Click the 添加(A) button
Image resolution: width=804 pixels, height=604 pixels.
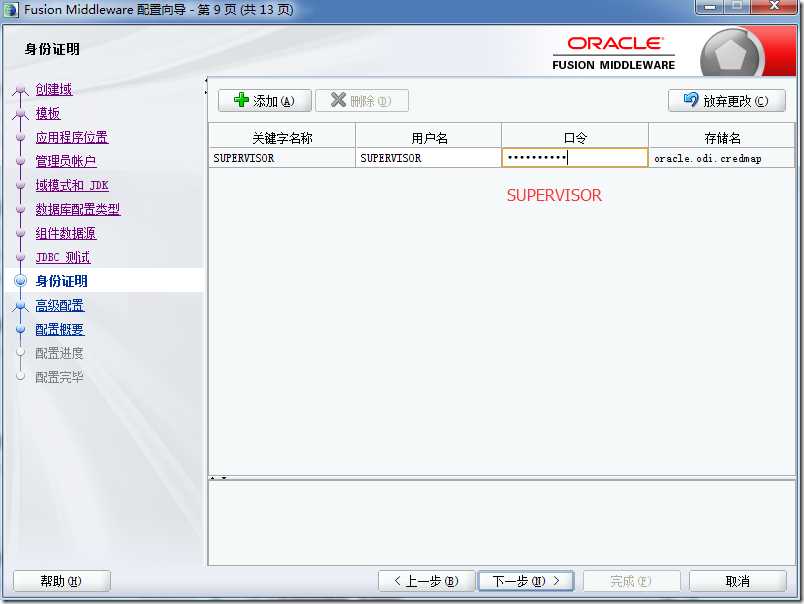click(x=265, y=100)
